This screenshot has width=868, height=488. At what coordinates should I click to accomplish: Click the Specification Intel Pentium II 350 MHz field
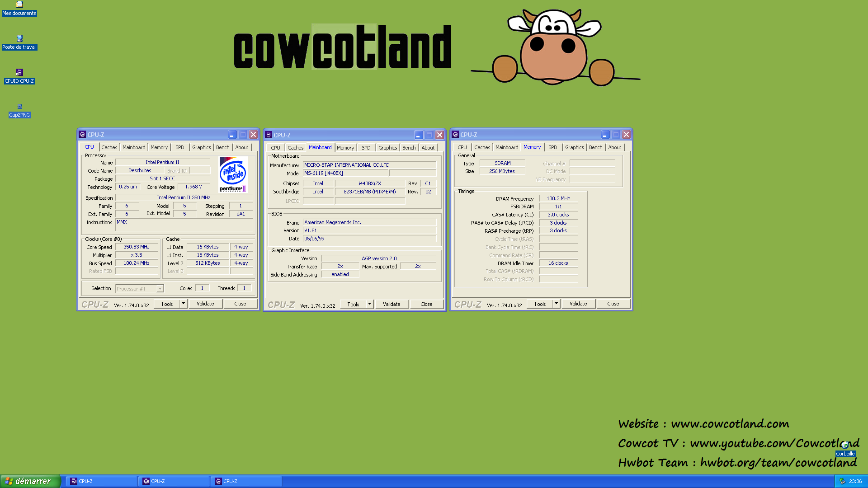tap(184, 197)
